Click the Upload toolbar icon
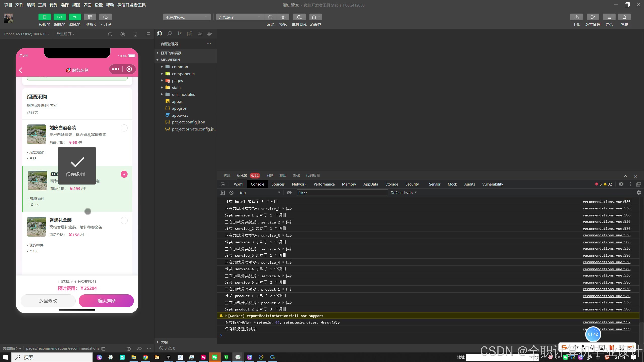 click(x=576, y=17)
